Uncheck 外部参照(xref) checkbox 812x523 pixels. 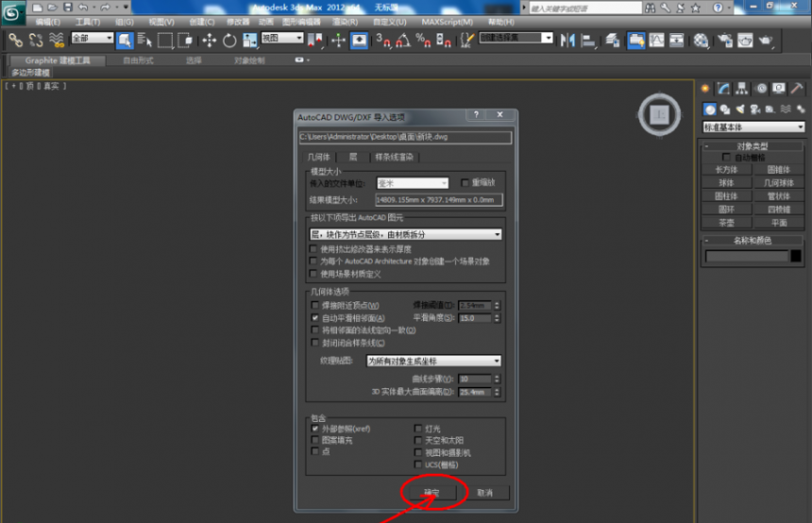314,429
